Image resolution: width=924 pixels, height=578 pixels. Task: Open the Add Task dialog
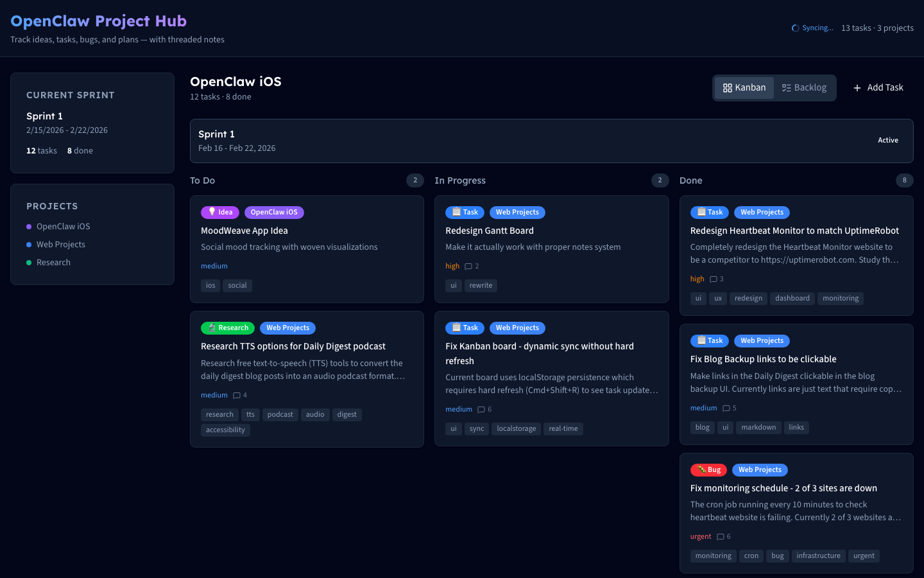click(x=878, y=88)
